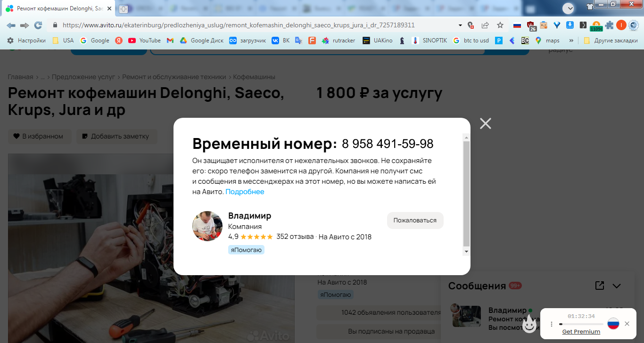Viewport: 644px width, 343px height.
Task: Open the Настройки bookmark
Action: coord(26,41)
